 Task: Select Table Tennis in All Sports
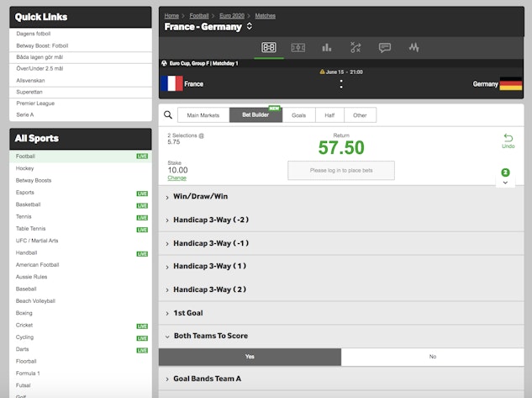(x=81, y=229)
